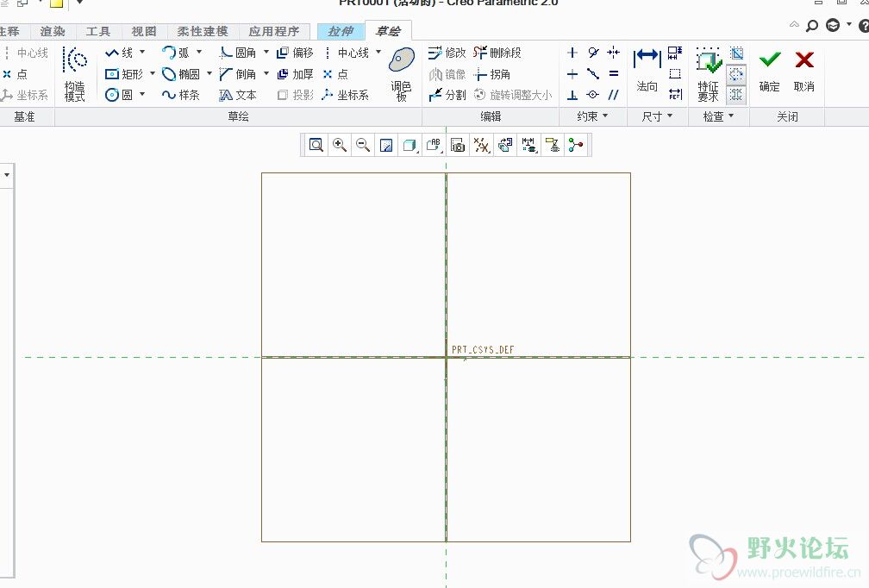Image resolution: width=869 pixels, height=588 pixels.
Task: Toggle constraints display icon in graphics toolbar
Action: tap(552, 145)
